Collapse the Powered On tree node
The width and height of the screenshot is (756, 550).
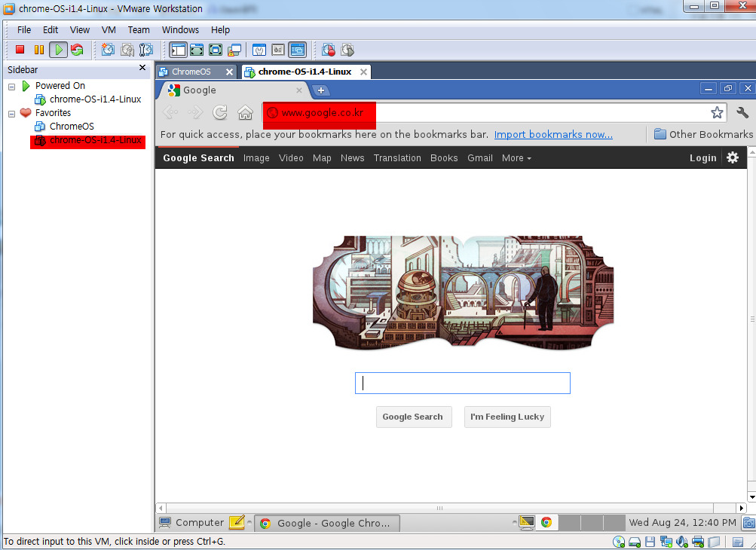click(12, 86)
